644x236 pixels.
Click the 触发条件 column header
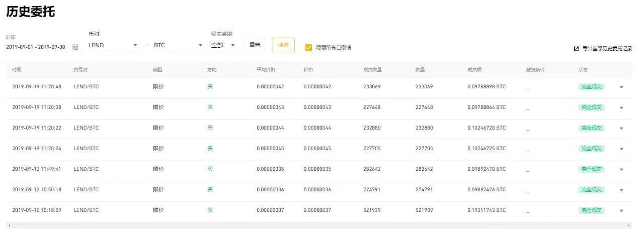click(535, 69)
